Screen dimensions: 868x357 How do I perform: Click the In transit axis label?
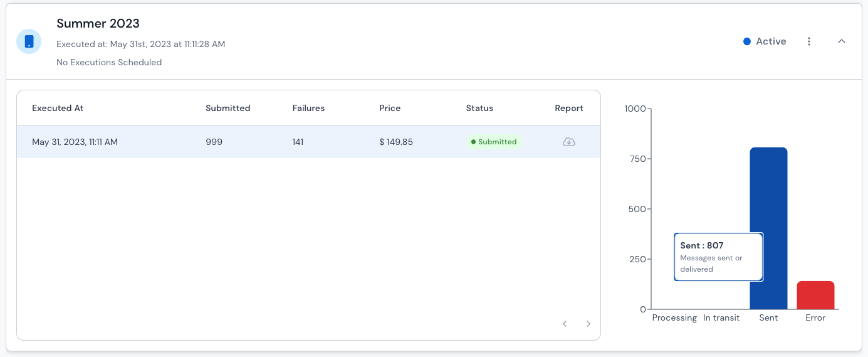[721, 318]
